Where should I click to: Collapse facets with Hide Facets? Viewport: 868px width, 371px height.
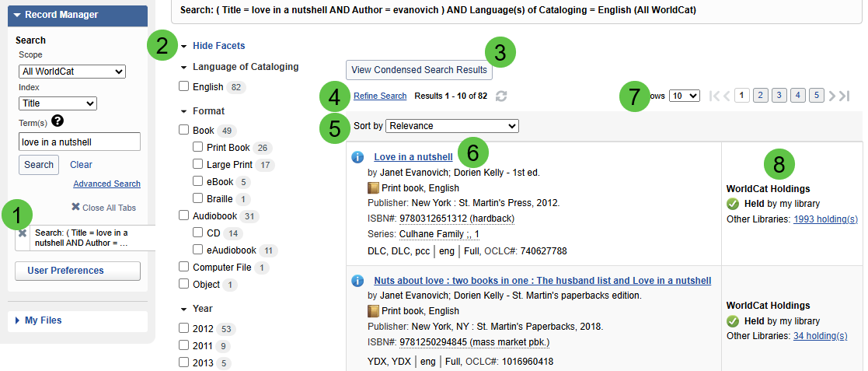218,46
